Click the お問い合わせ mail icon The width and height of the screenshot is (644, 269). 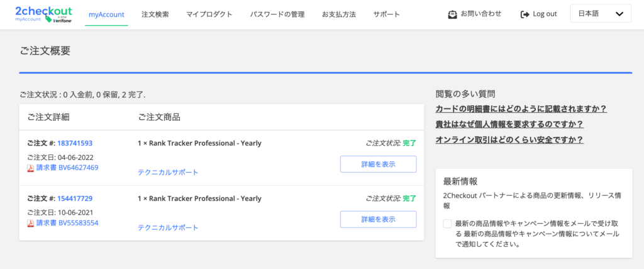[452, 14]
